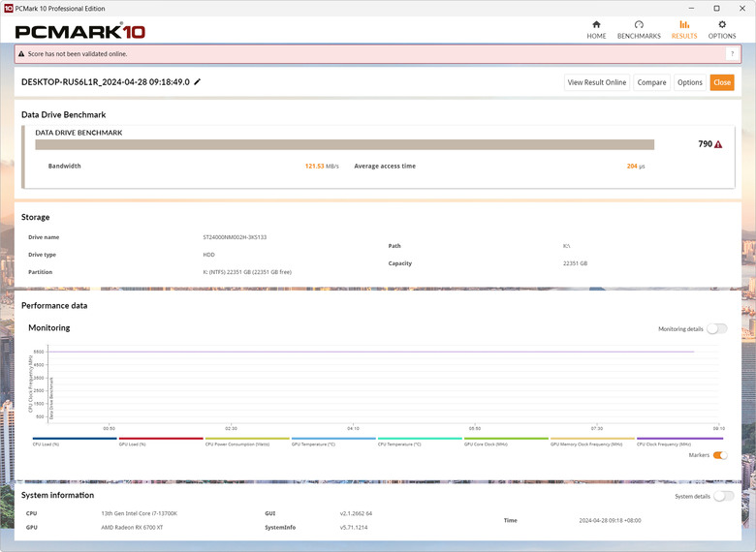Click GPU value AMD Radeon RX 6700 XT
This screenshot has width=756, height=552.
click(x=132, y=528)
